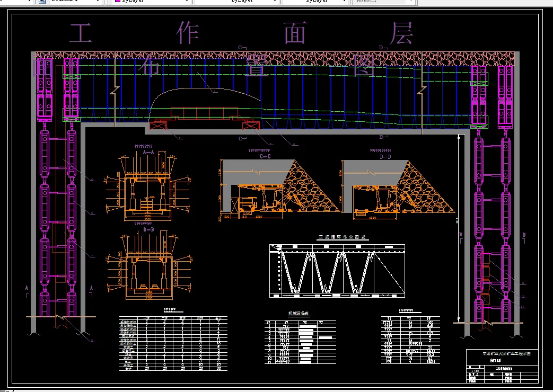553x392 pixels.
Task: Open the color ByLayer dropdown with magenta swatch
Action: tap(152, 1)
